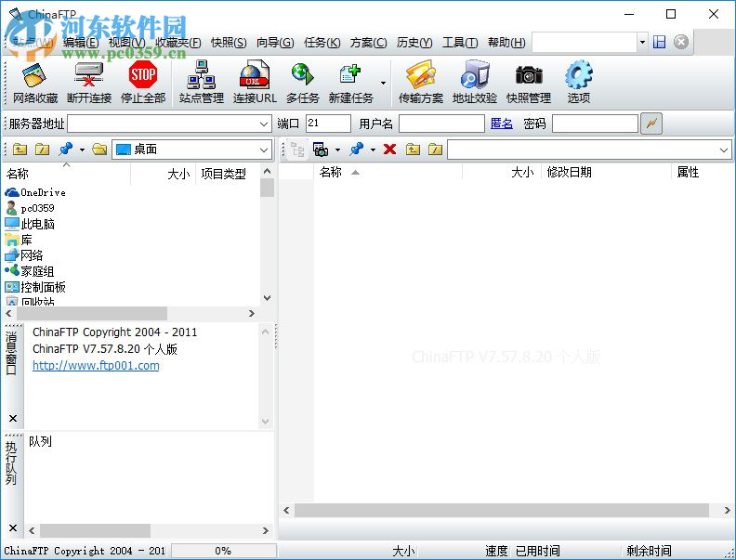736x560 pixels.
Task: Open the 快照(S) menu
Action: coord(229,43)
